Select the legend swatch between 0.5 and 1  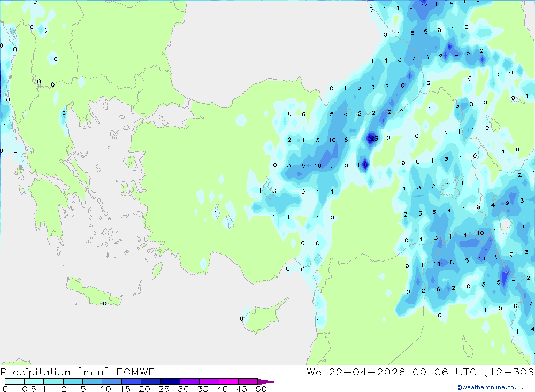[x=34, y=381]
